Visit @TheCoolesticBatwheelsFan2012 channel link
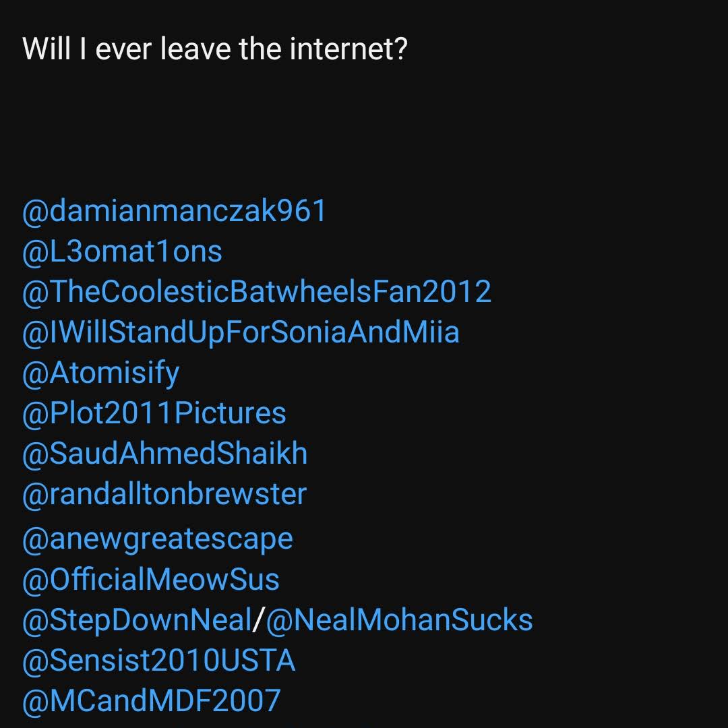The width and height of the screenshot is (728, 728). [x=257, y=292]
